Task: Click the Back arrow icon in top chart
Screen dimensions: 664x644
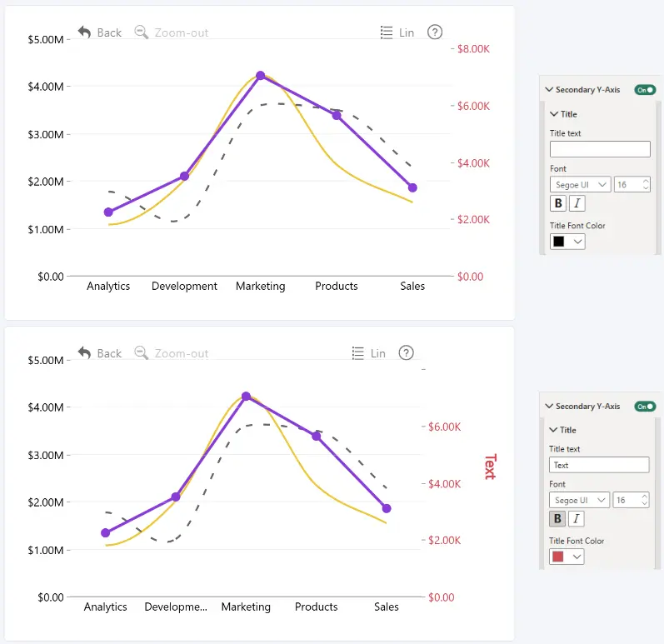Action: 85,32
